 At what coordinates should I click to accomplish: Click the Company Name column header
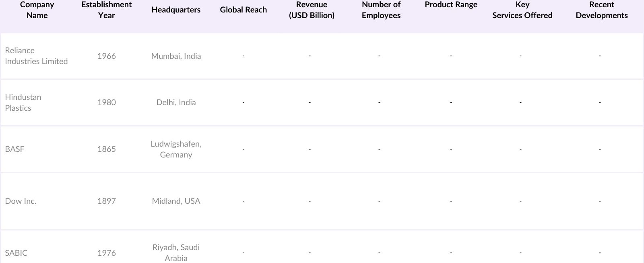37,10
